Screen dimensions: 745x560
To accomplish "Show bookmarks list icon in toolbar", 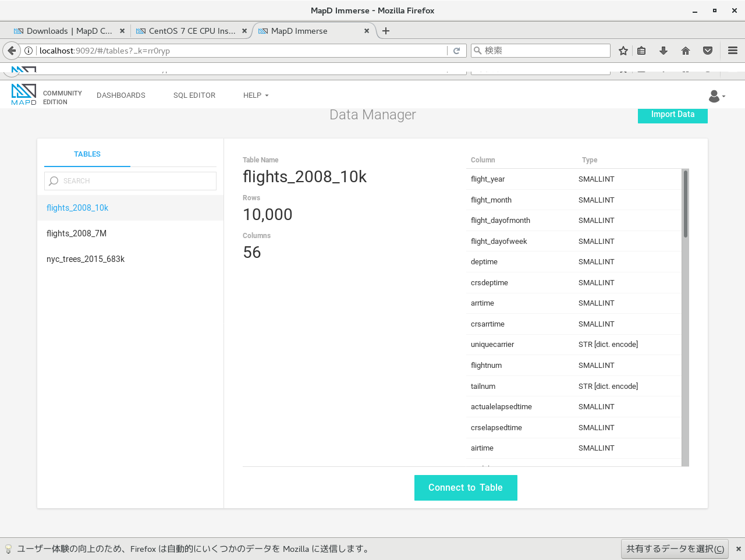I will [x=641, y=51].
